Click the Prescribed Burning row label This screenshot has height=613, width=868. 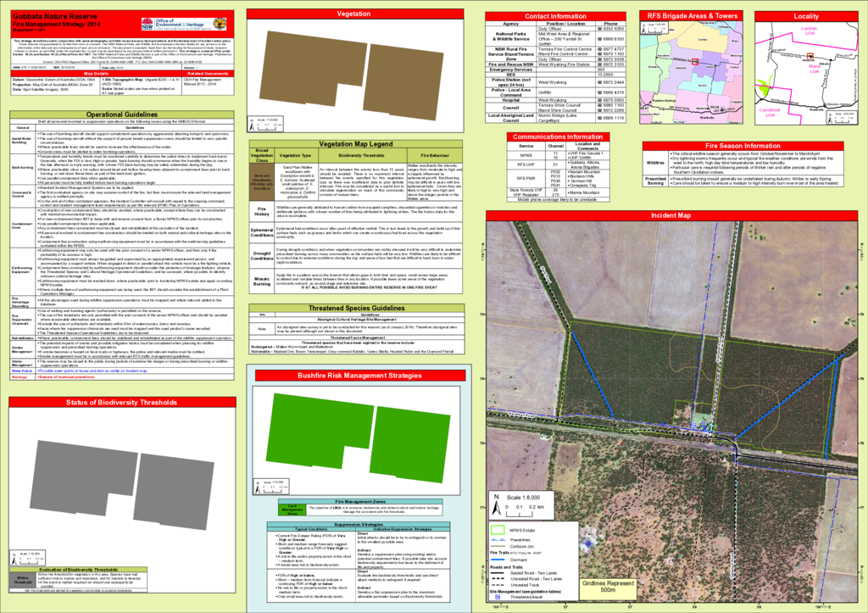(655, 181)
